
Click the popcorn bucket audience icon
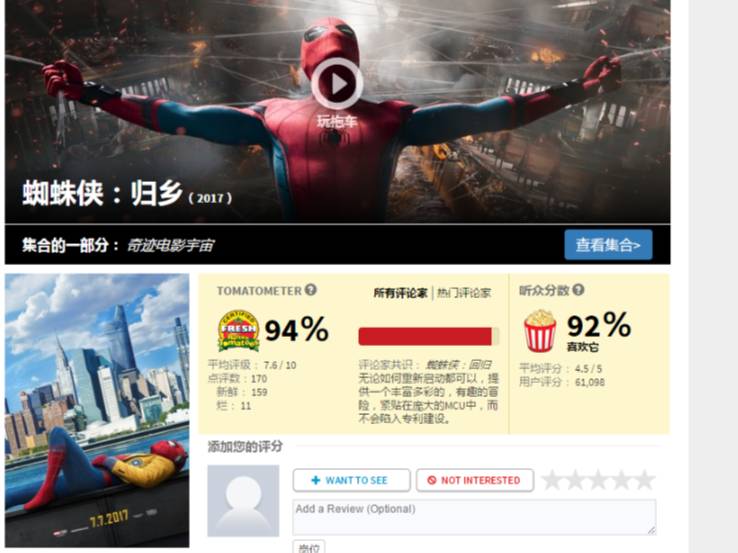pos(540,331)
